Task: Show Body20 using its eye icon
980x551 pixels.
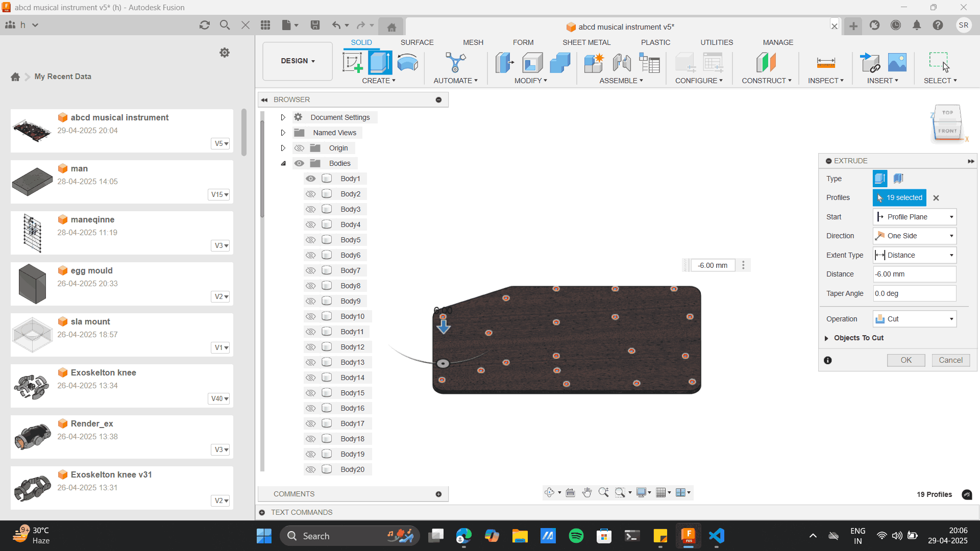Action: tap(310, 469)
